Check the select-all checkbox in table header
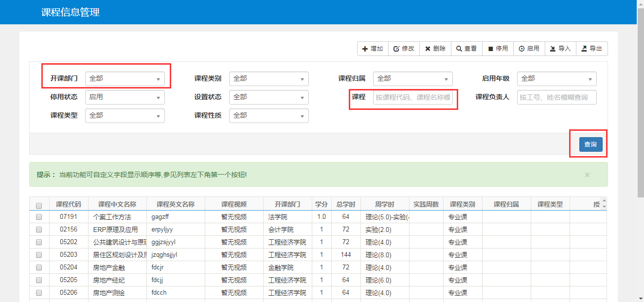 tap(39, 205)
